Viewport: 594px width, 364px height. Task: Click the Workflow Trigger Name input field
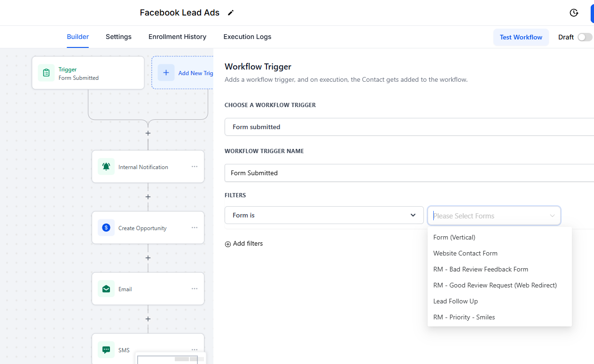point(409,173)
